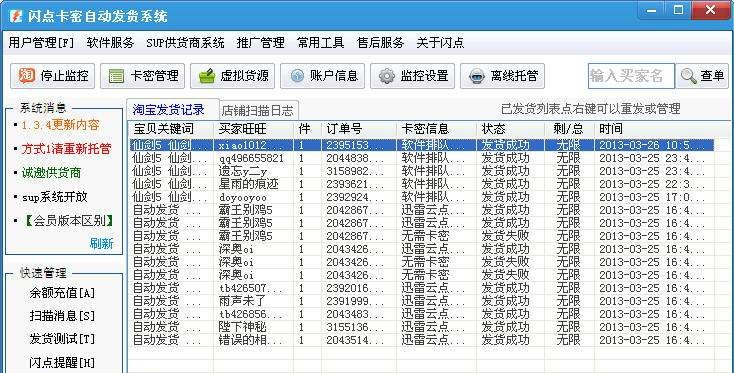Open the 用户管理[F] menu
734x373 pixels.
pos(41,43)
